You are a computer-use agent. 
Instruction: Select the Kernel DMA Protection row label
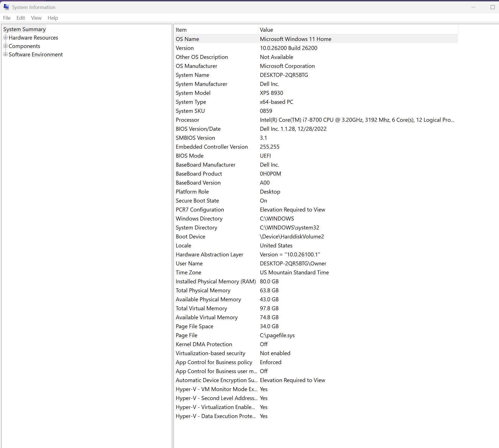[204, 344]
